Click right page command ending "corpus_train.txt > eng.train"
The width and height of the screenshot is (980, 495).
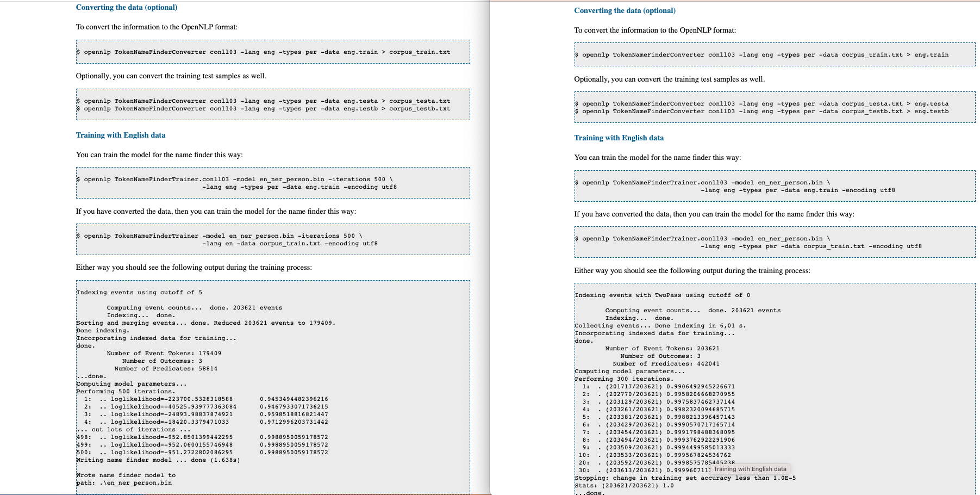click(761, 55)
